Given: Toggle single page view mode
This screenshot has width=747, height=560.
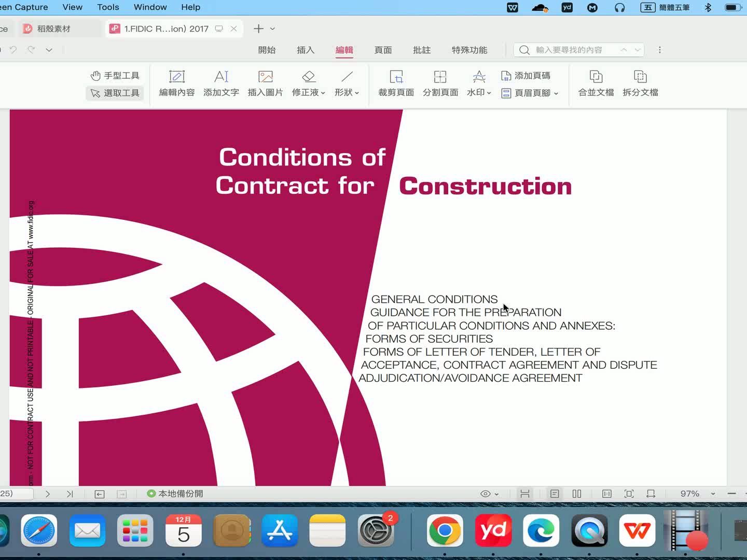Looking at the screenshot, I should click(x=555, y=494).
